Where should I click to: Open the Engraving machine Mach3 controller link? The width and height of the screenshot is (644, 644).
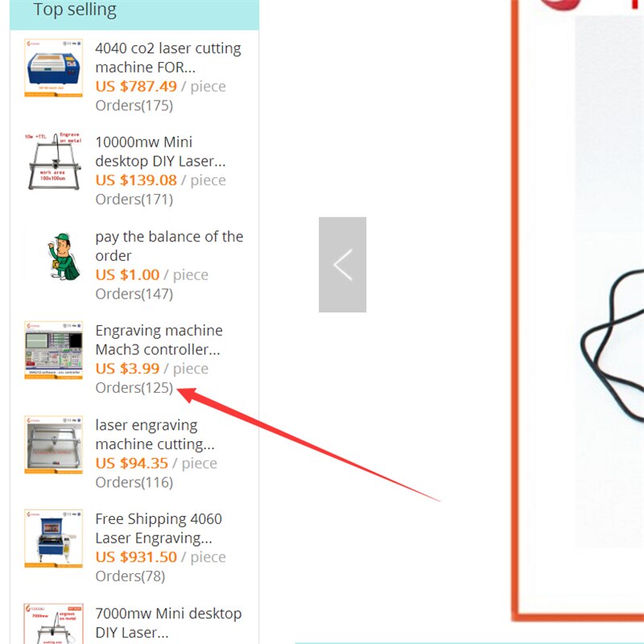tap(159, 340)
